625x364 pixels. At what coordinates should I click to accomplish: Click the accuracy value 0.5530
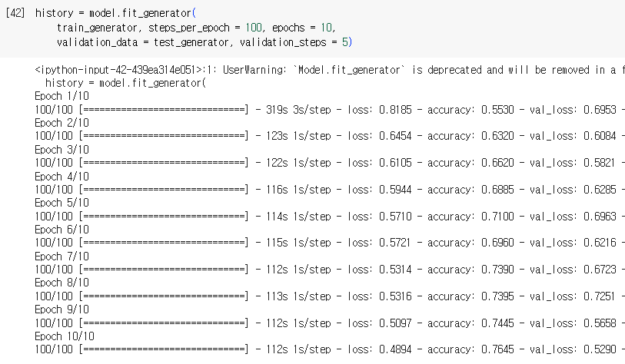click(x=497, y=110)
